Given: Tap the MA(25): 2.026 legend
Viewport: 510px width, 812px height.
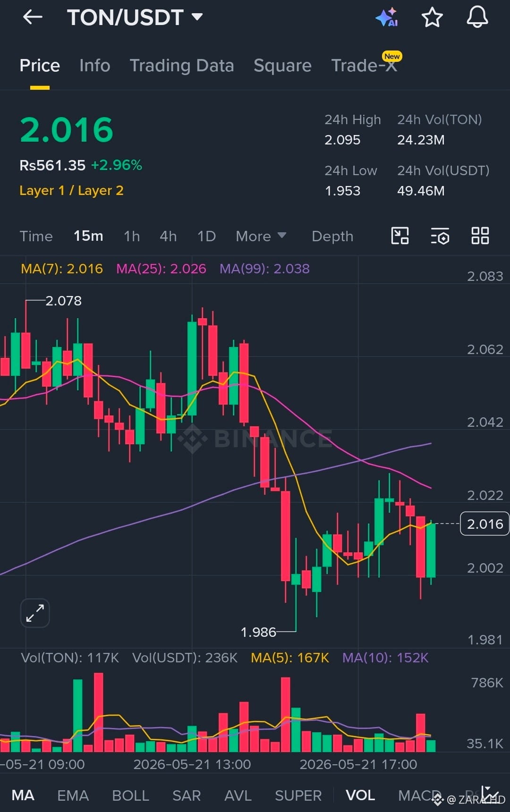Looking at the screenshot, I should [161, 269].
